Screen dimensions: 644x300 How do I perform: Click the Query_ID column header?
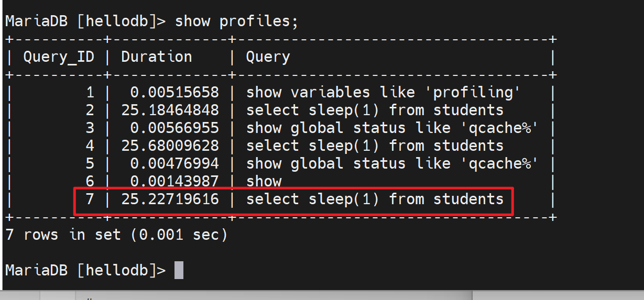(x=59, y=57)
